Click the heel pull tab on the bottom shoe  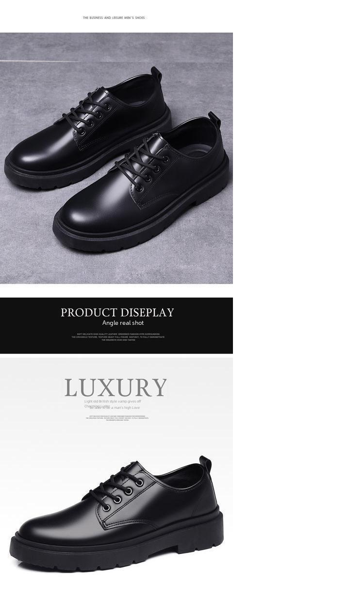(205, 463)
